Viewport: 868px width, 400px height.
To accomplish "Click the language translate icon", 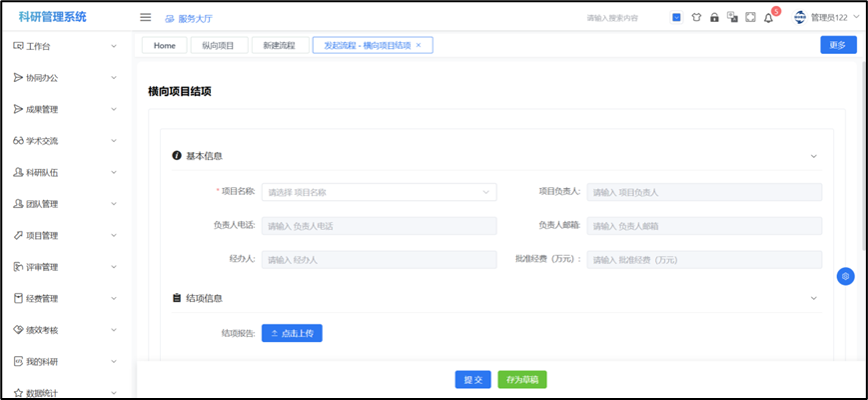I will (732, 17).
